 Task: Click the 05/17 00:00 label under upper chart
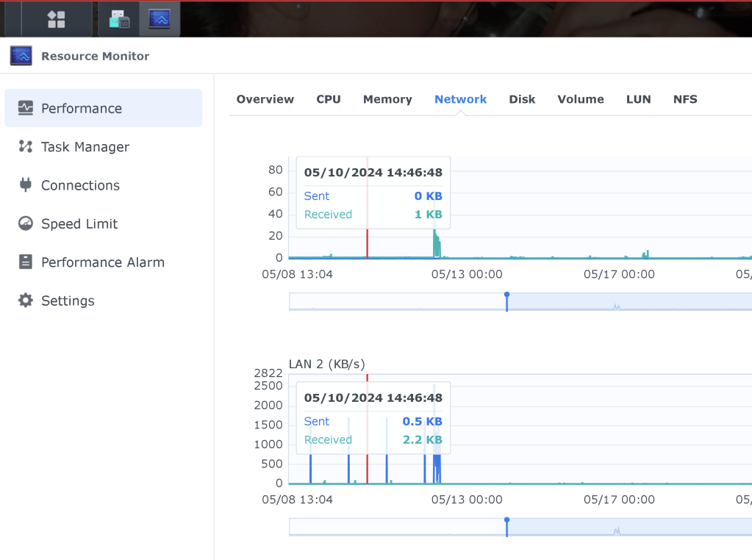point(619,274)
